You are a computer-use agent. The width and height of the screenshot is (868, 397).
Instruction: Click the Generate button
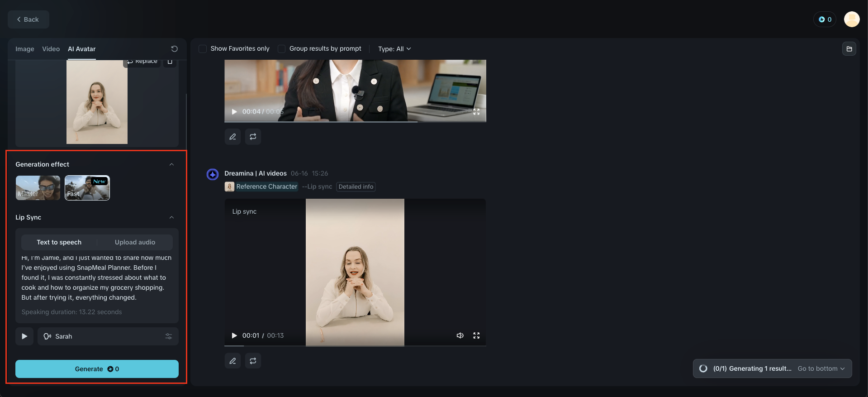(x=97, y=369)
